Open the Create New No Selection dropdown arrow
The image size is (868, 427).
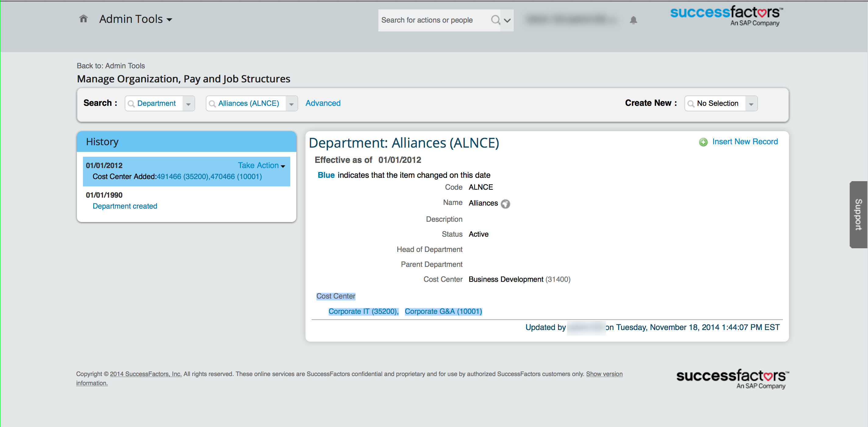[751, 104]
